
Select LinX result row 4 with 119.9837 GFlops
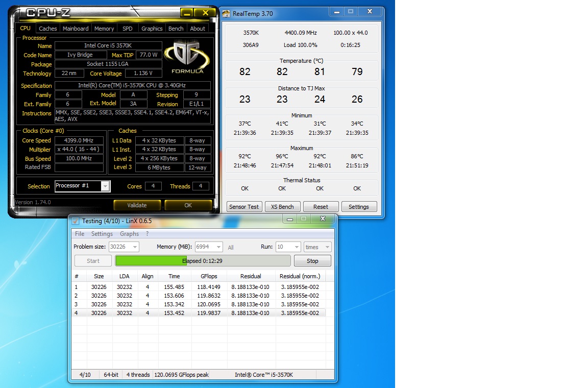coord(199,313)
